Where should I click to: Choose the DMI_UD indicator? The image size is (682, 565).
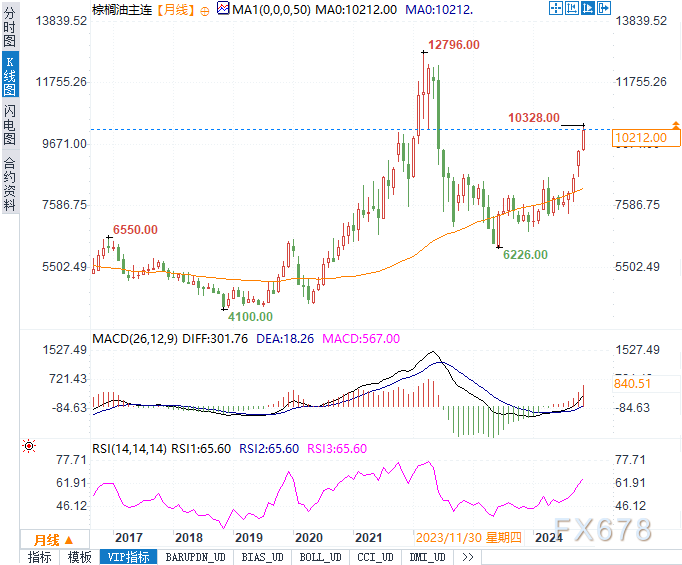pos(427,557)
